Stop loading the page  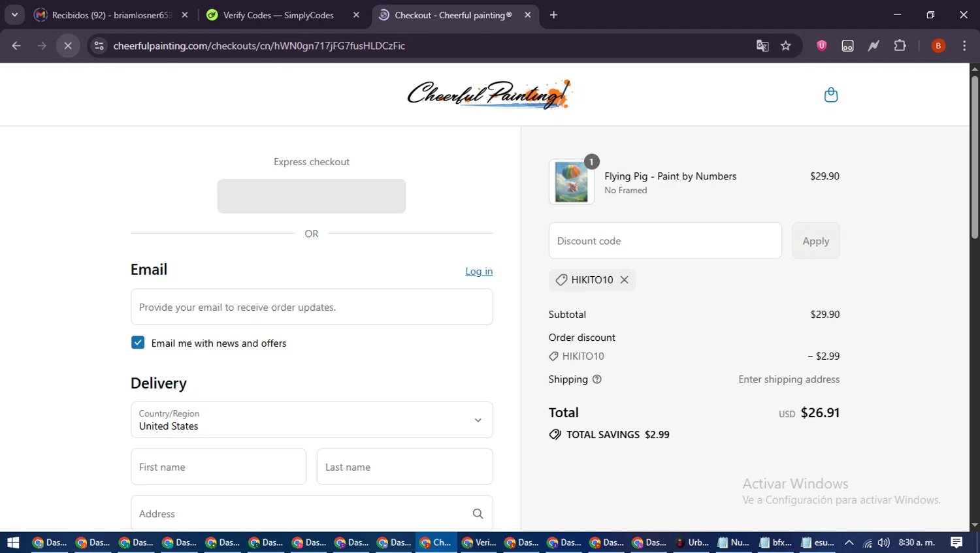tap(68, 46)
